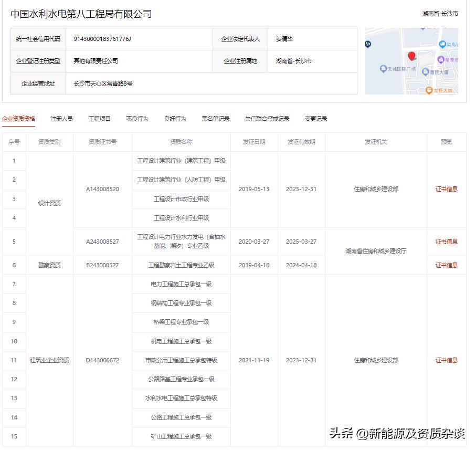Image resolution: width=476 pixels, height=450 pixels.
Task: Select the blue 菜鸟驿站 map marker
Action: (x=442, y=45)
